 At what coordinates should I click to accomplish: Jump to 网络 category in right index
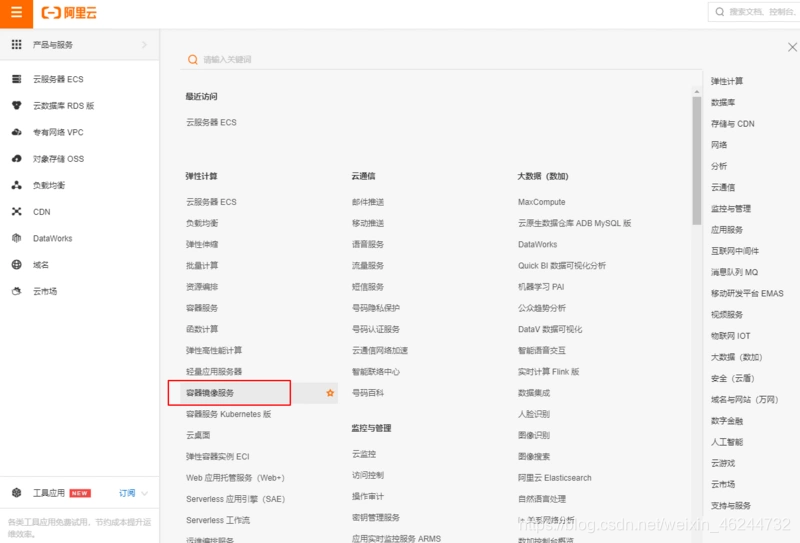[x=719, y=145]
